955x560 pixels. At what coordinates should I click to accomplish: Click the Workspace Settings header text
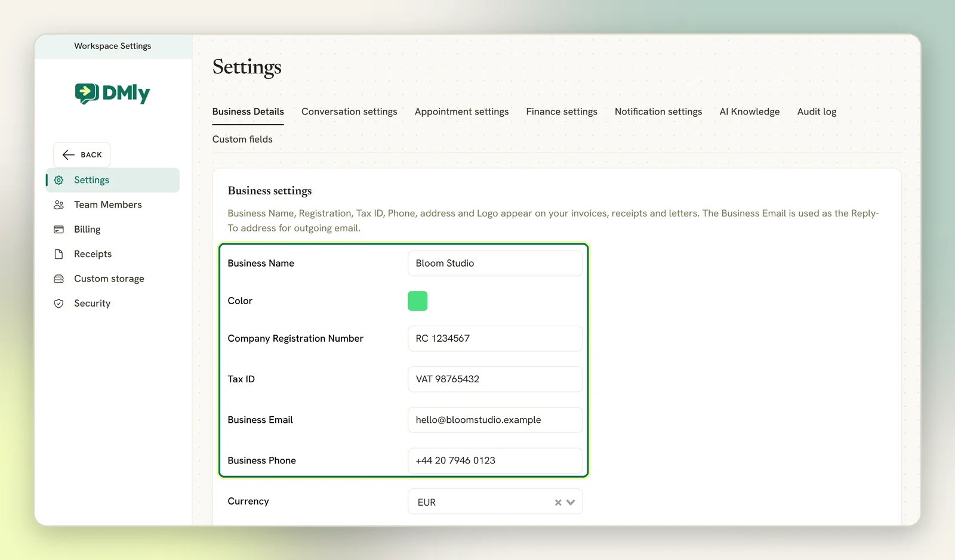(112, 46)
